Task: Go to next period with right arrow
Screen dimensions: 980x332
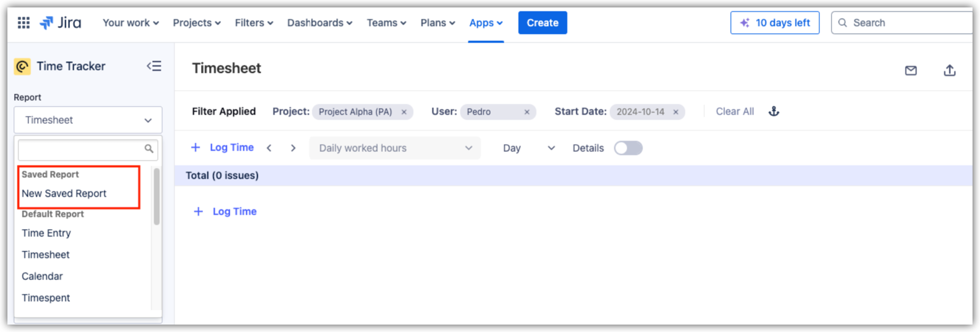Action: pyautogui.click(x=293, y=148)
